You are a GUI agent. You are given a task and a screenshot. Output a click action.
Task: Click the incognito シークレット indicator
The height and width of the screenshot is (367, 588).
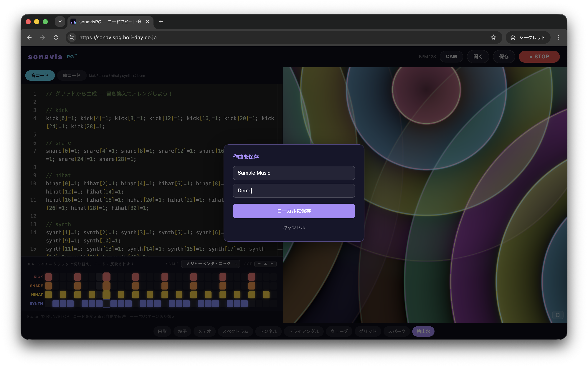point(528,37)
